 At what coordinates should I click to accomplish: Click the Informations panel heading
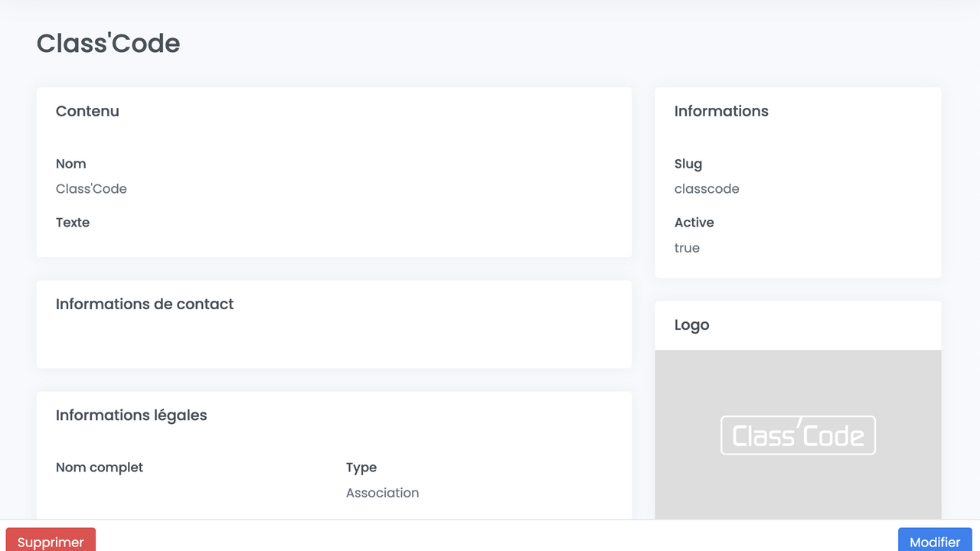[x=721, y=111]
